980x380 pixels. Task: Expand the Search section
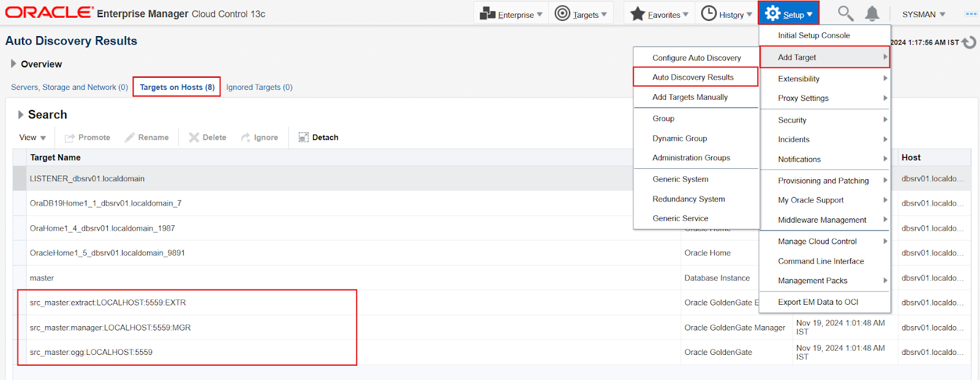tap(21, 114)
